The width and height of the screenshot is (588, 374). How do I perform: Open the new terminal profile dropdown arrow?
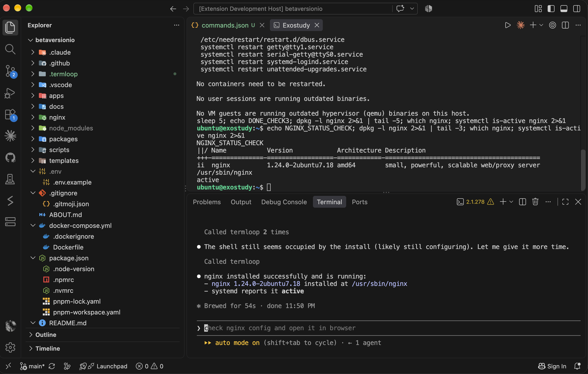pyautogui.click(x=511, y=202)
